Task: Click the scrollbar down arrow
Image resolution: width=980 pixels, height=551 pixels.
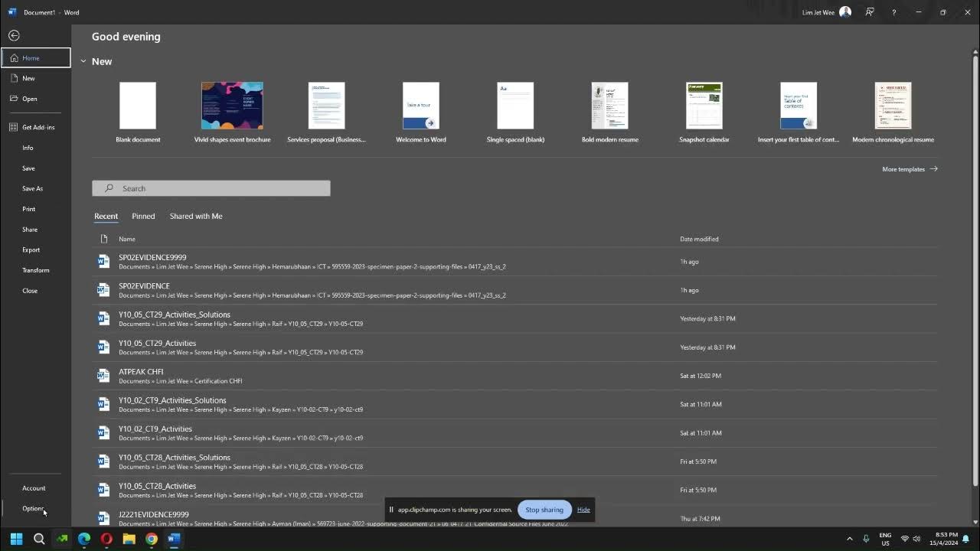Action: pos(975,522)
